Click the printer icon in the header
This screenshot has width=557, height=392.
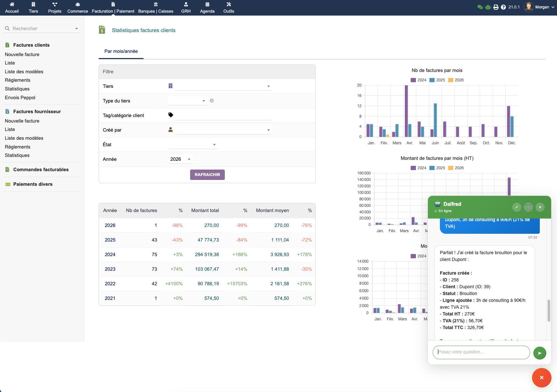496,7
